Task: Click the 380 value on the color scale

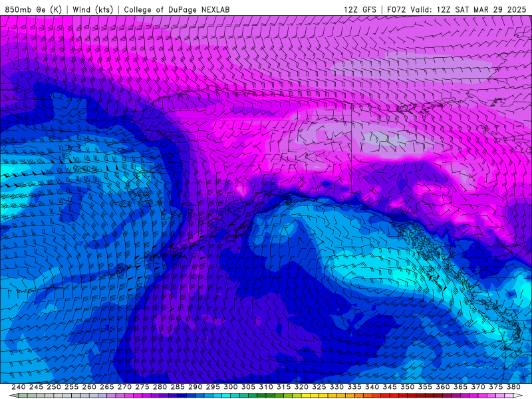Action: 513,387
